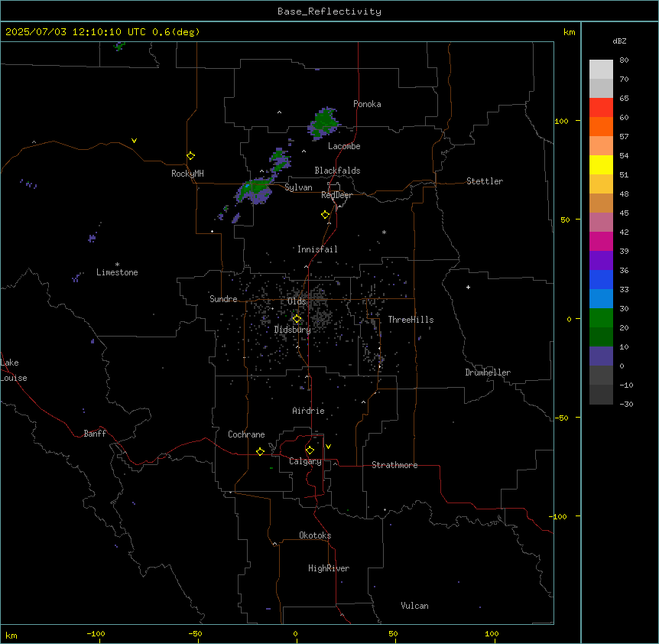Select the Cochrane label
The width and height of the screenshot is (659, 644).
pos(246,434)
